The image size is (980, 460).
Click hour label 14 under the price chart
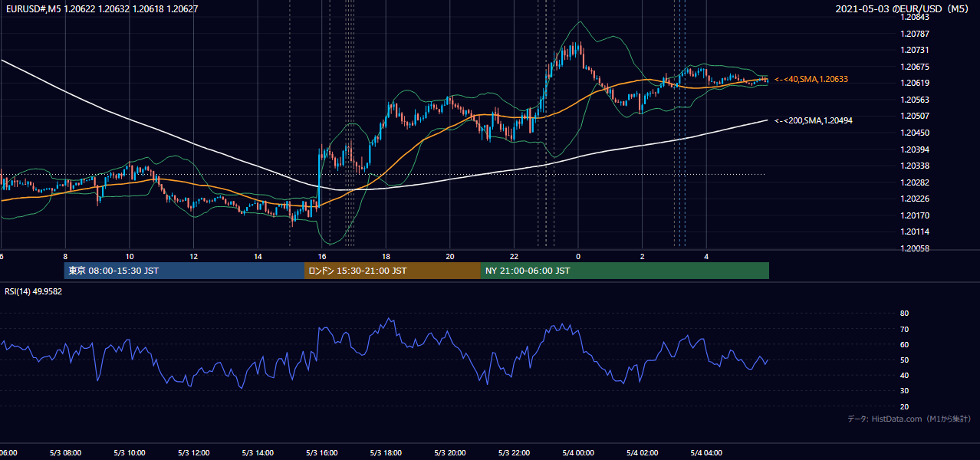tap(258, 256)
